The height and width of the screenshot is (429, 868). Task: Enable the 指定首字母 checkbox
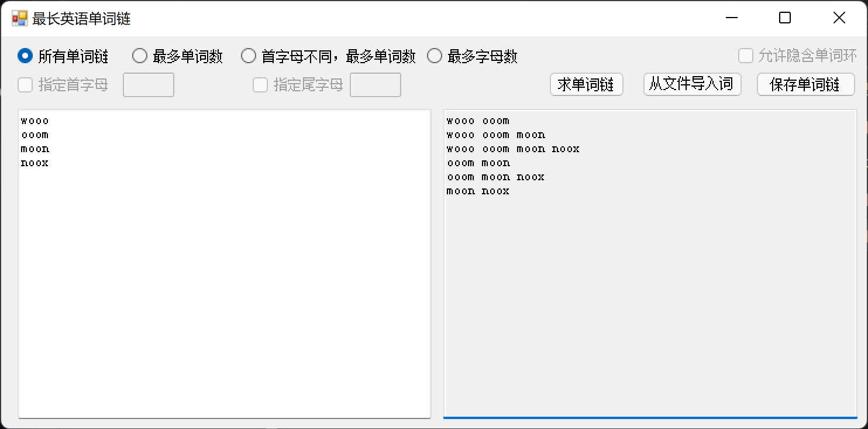(63, 85)
